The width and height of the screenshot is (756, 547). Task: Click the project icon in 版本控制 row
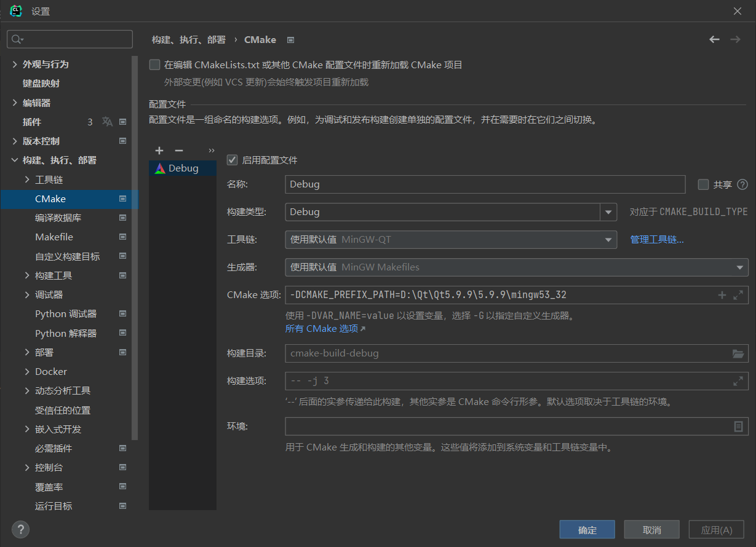coord(122,141)
